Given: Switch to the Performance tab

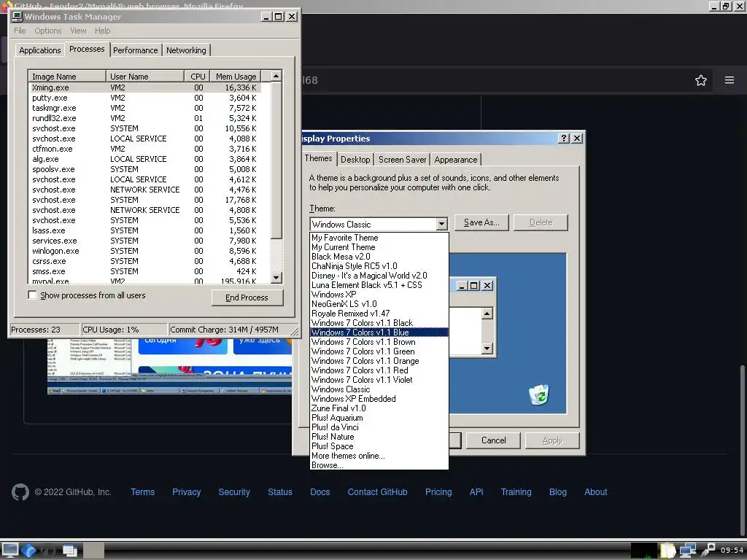Looking at the screenshot, I should [x=135, y=50].
